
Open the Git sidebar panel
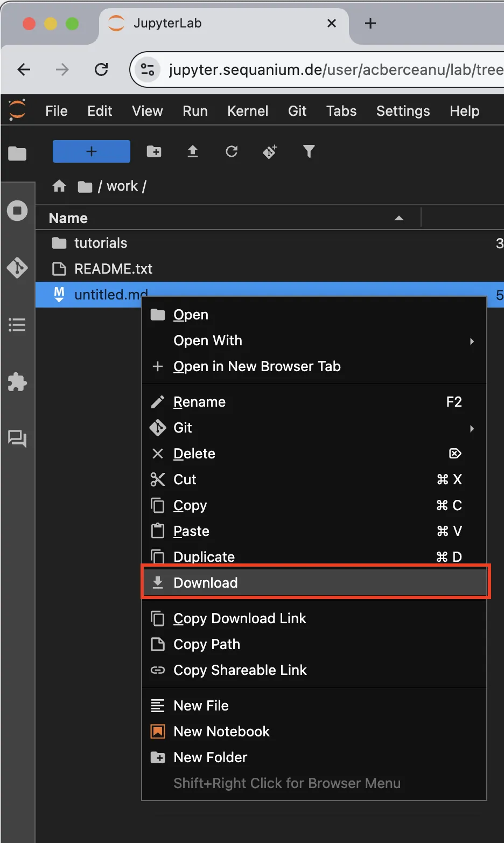coord(17,267)
